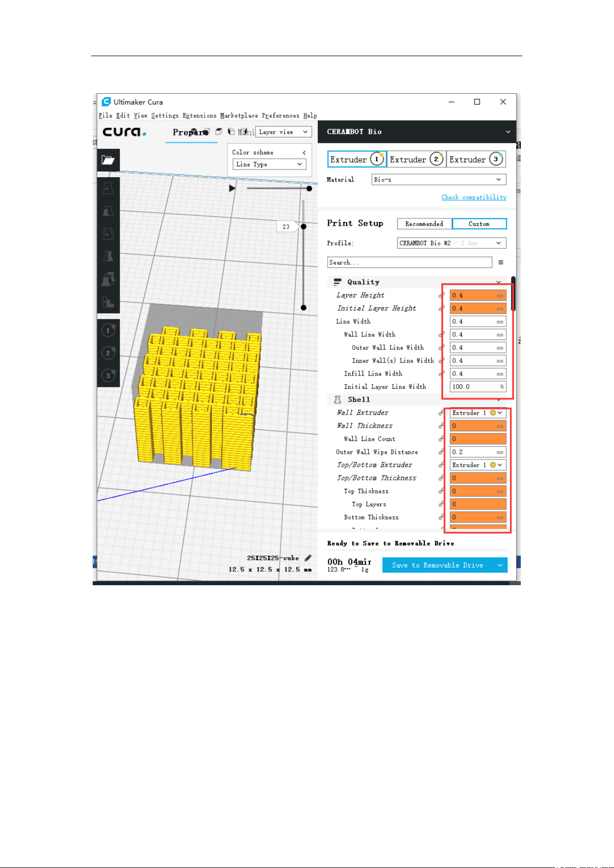
Task: Click the link icon beside Layer Height
Action: (441, 295)
